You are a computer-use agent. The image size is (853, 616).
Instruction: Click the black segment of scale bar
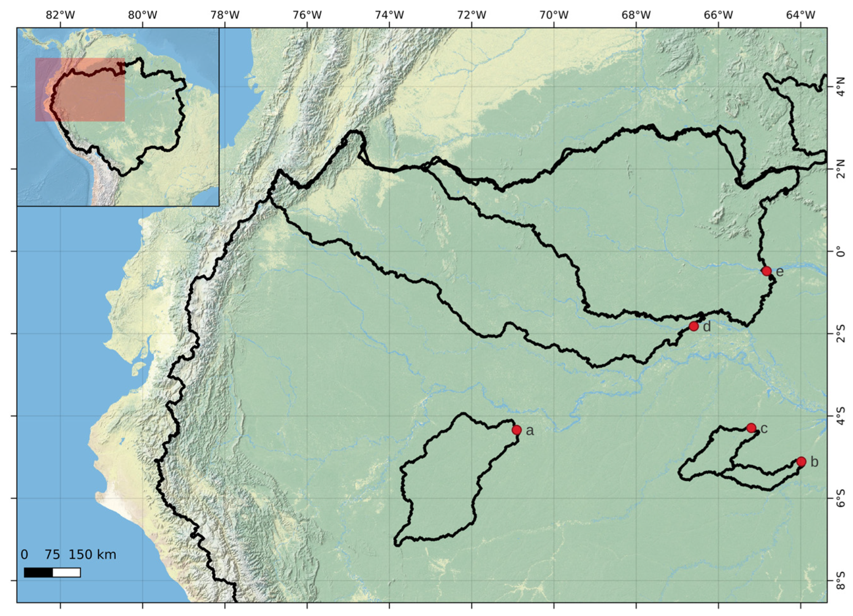[38, 572]
